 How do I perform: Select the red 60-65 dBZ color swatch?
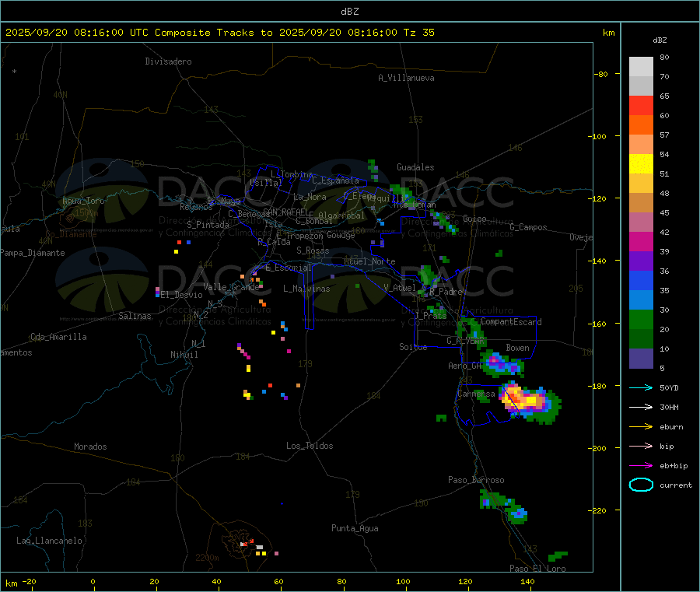point(641,106)
